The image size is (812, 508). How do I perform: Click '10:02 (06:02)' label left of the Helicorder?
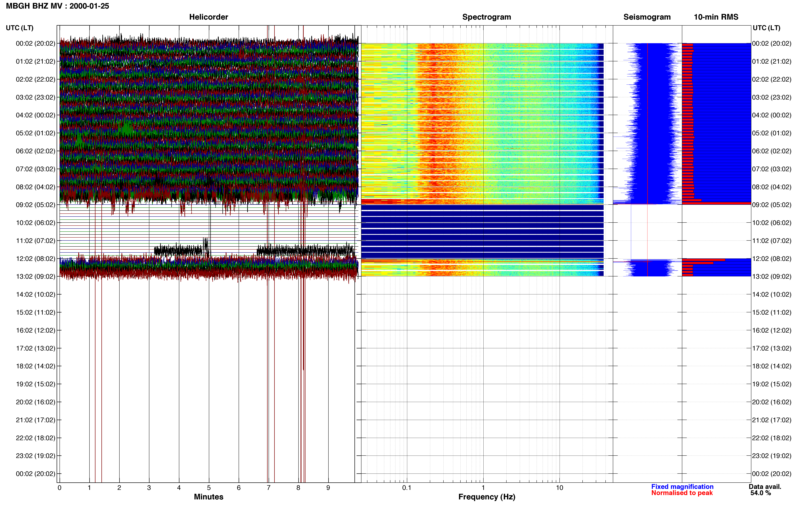point(35,223)
